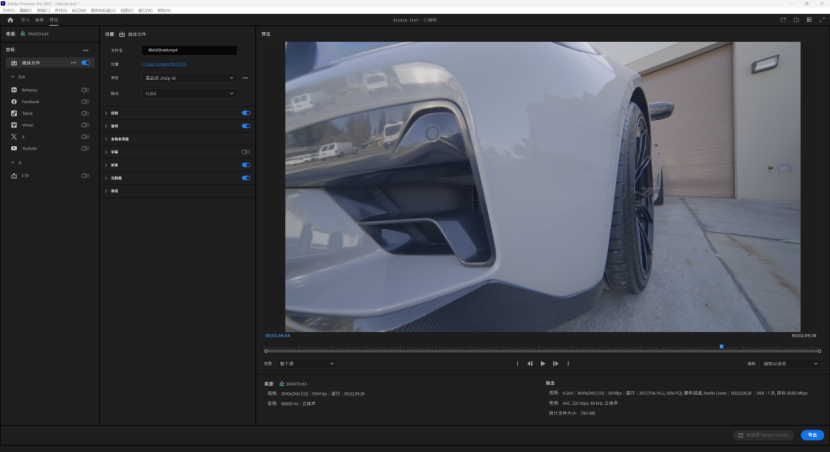This screenshot has height=452, width=830.
Task: Open the more options menu for 媒体文件
Action: [x=73, y=63]
